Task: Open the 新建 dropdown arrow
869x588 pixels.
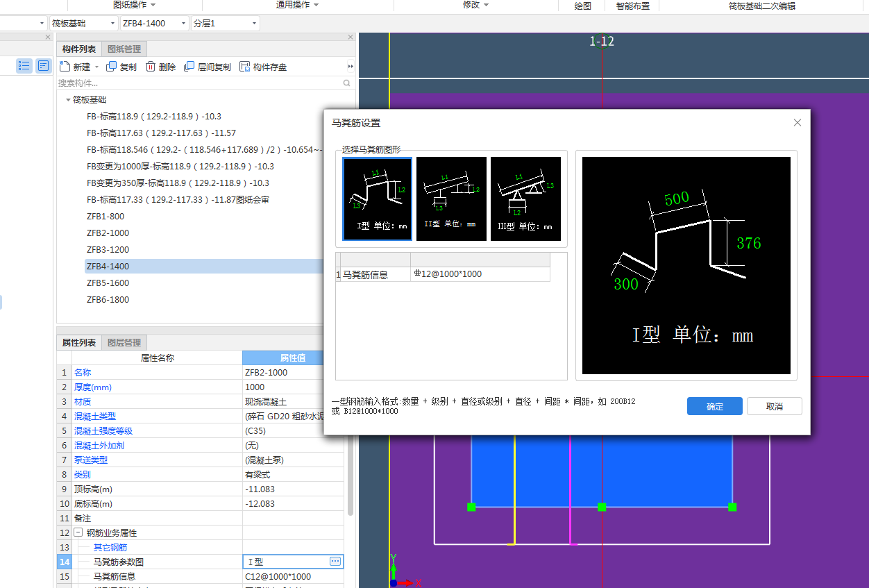Action: [96, 67]
